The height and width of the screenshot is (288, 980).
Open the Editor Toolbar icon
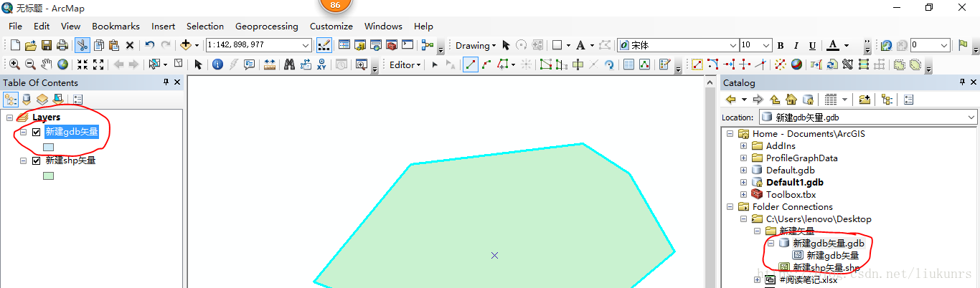pos(324,45)
